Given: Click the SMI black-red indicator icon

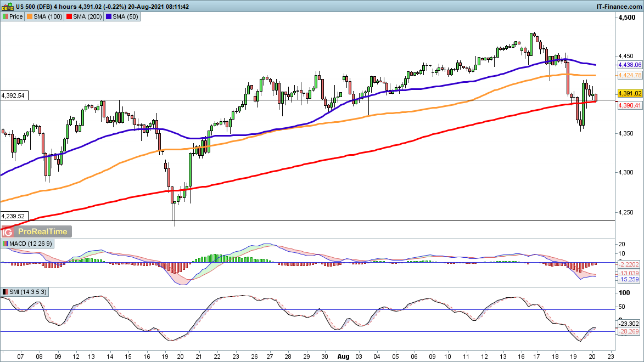Looking at the screenshot, I should [x=5, y=292].
